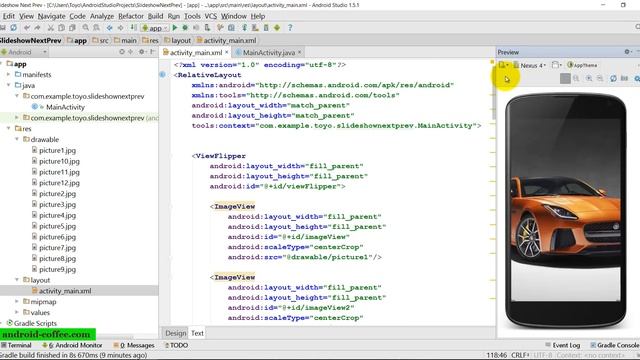Navigate Forward with the right arrow icon
The height and width of the screenshot is (360, 640).
[x=120, y=28]
